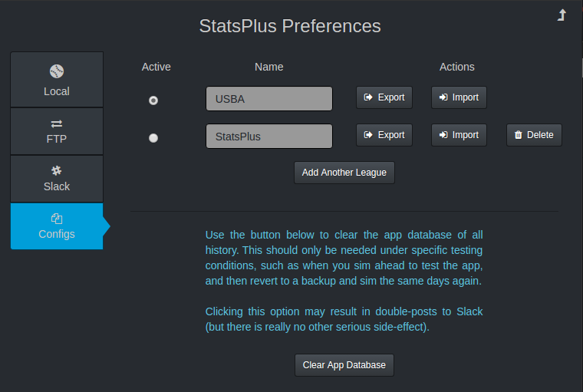Click the copy icon above Configs

click(57, 218)
